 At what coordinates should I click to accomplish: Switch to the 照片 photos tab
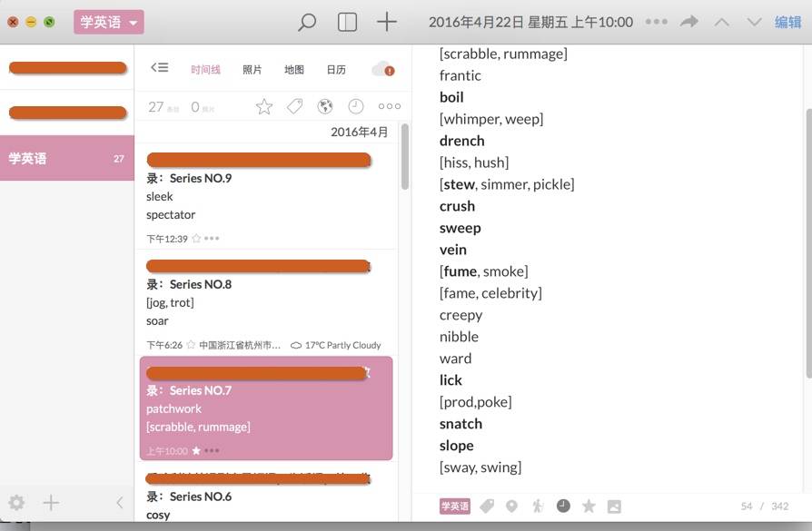[252, 70]
